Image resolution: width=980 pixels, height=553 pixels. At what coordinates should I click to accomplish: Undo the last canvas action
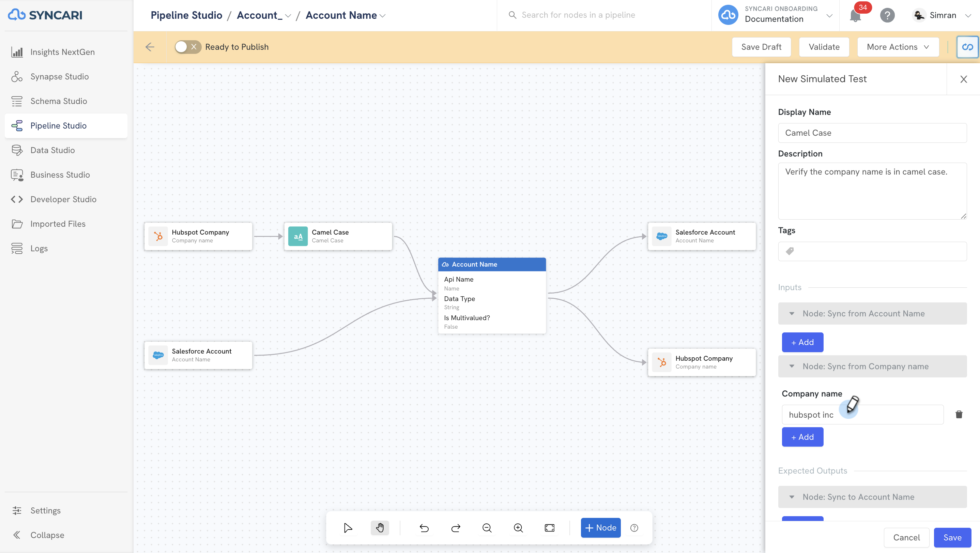click(x=424, y=528)
